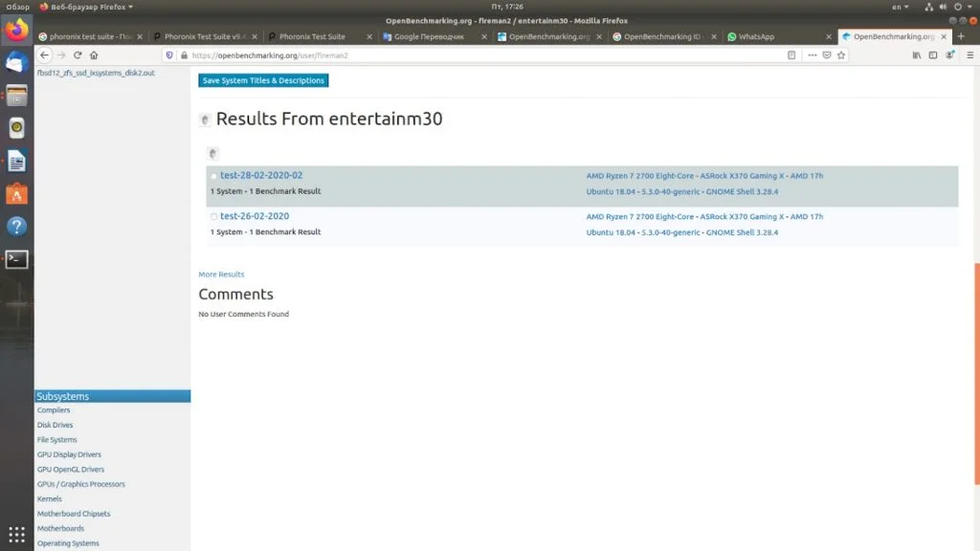
Task: Click small icon above the results list
Action: 212,153
